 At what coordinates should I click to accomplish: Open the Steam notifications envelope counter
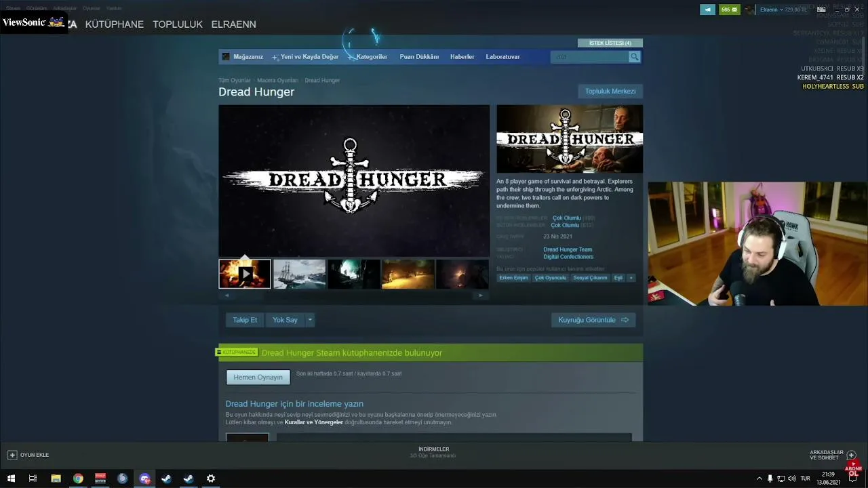[730, 9]
